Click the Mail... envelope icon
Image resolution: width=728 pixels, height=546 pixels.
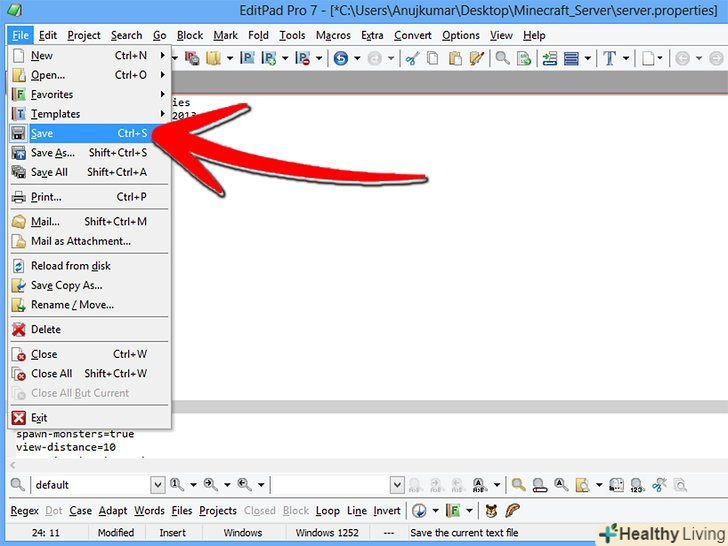click(x=19, y=221)
